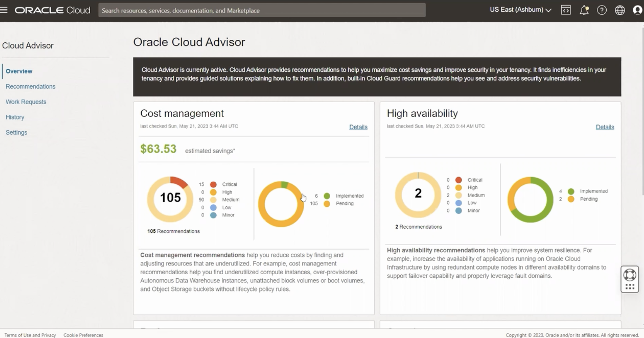Launch the Cloud Shell developer tools icon
The width and height of the screenshot is (644, 338).
566,10
